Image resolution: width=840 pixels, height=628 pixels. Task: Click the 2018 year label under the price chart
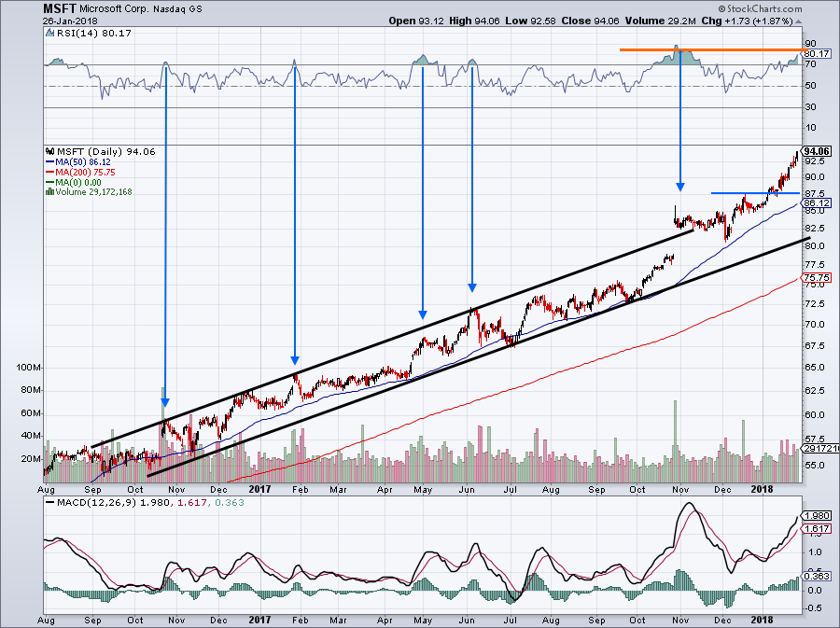tap(762, 489)
